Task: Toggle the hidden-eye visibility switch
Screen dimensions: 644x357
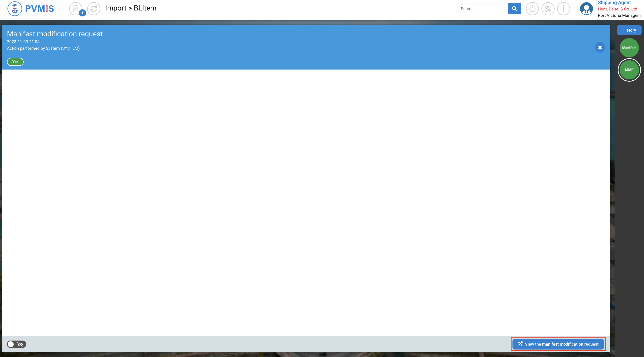Action: click(x=16, y=344)
